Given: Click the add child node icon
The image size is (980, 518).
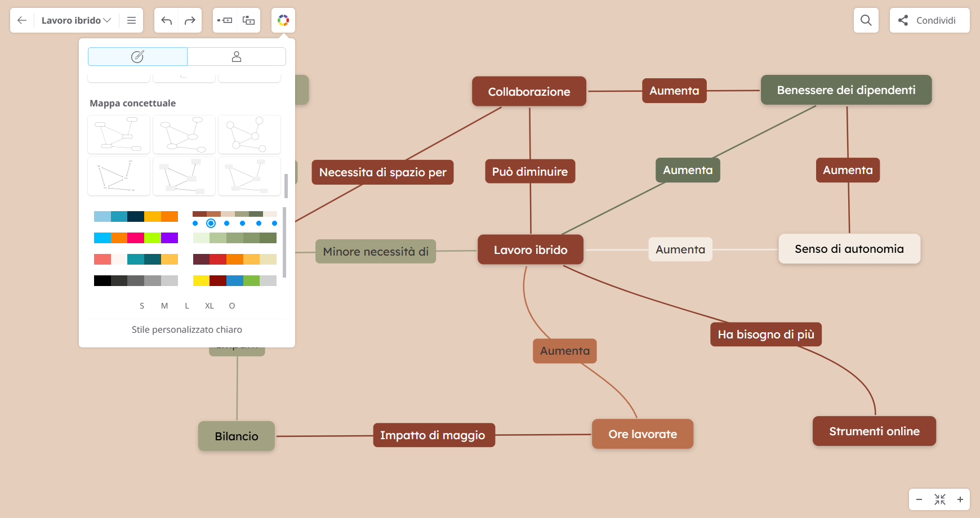Looking at the screenshot, I should 248,20.
